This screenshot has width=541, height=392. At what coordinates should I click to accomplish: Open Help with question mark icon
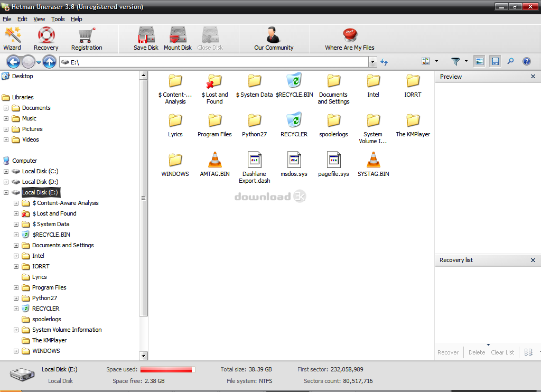(x=527, y=61)
